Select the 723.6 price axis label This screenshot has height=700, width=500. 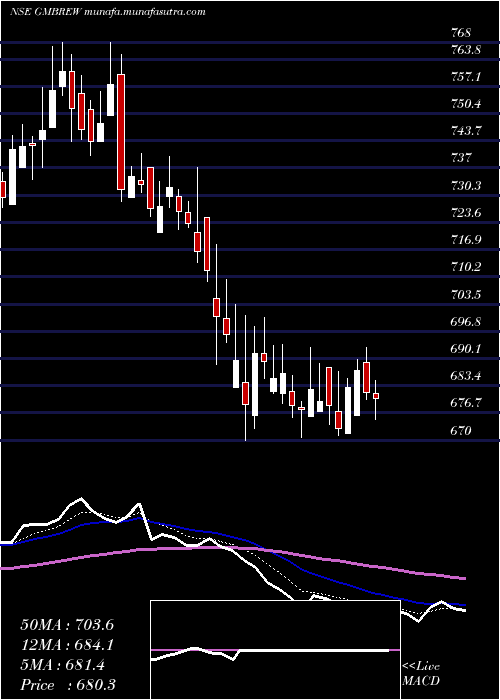[466, 212]
